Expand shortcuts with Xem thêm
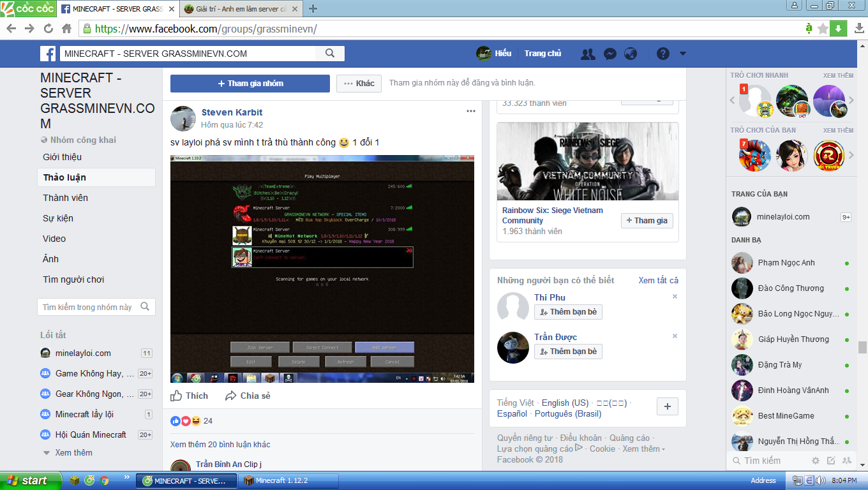The image size is (868, 490). pyautogui.click(x=73, y=453)
